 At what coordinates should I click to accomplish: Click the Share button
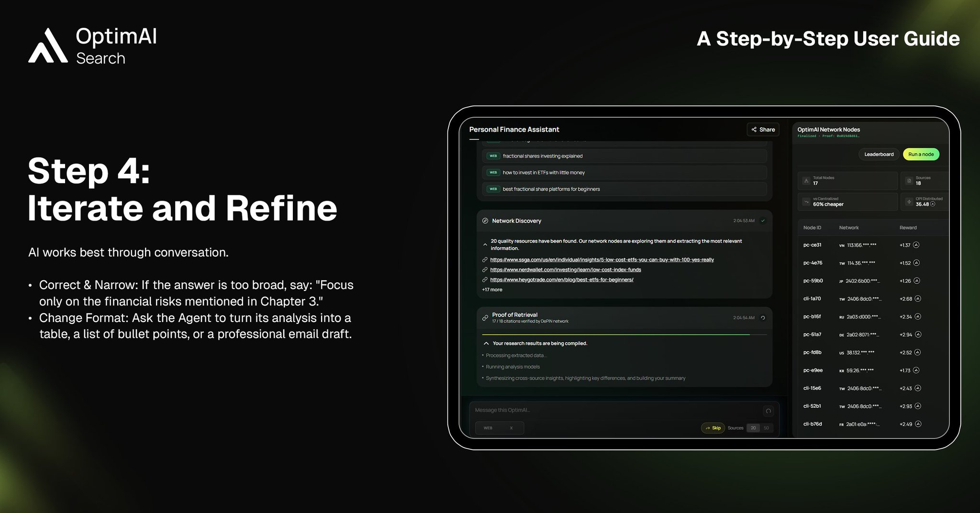point(763,130)
